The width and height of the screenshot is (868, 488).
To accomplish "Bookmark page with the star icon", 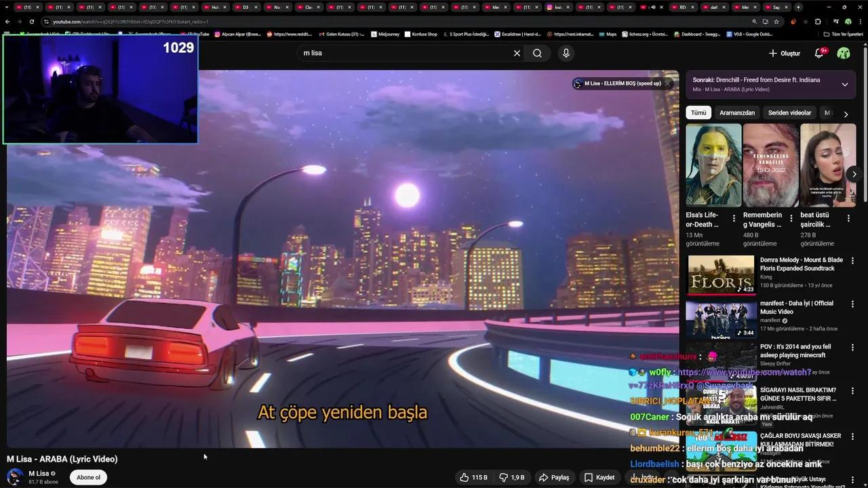I will point(776,22).
